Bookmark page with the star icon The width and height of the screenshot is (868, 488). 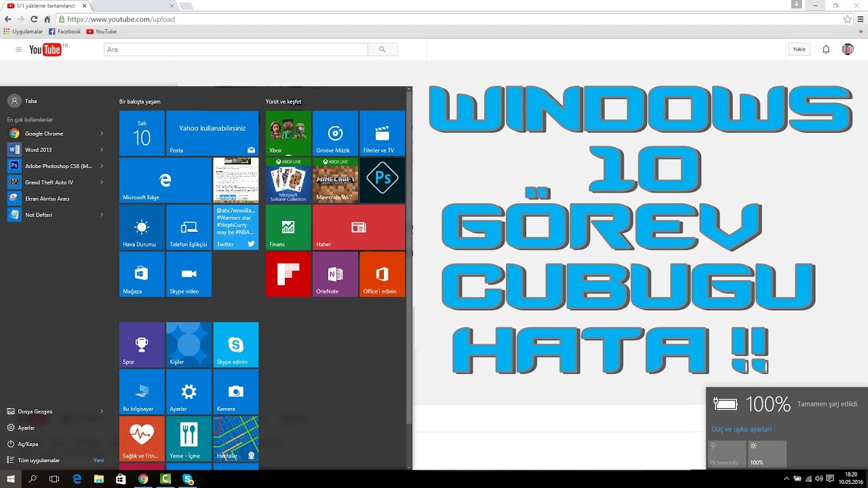pos(847,19)
